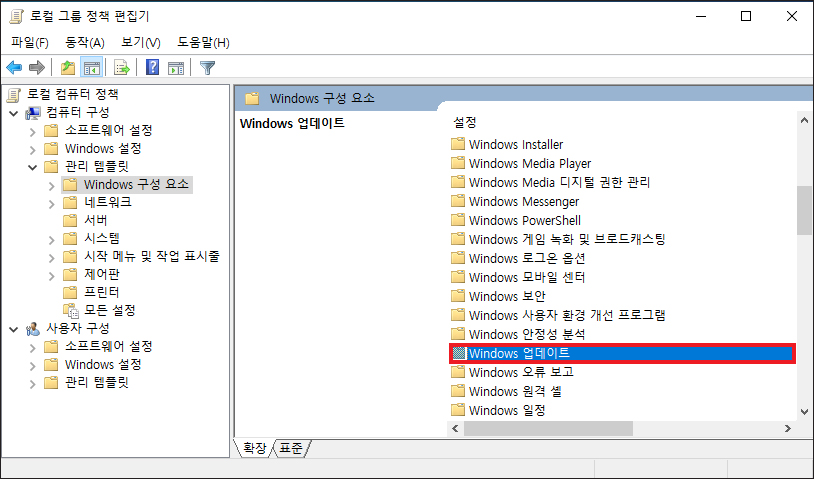814x479 pixels.
Task: Open the 도움말(H) menu
Action: pyautogui.click(x=203, y=43)
